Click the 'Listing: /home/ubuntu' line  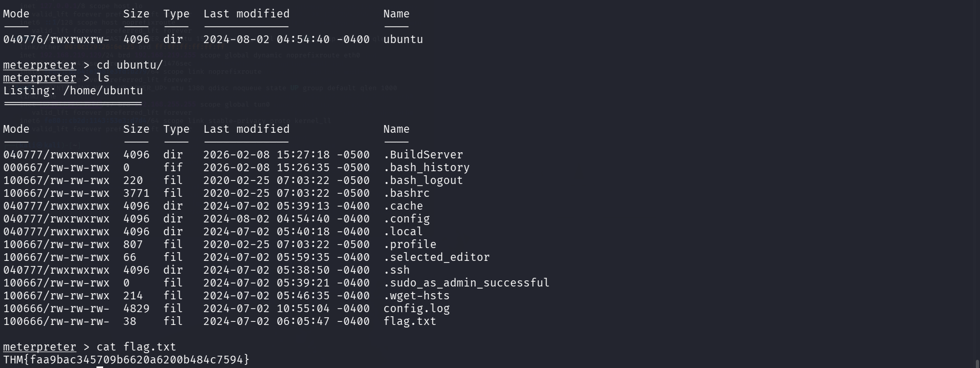(73, 91)
